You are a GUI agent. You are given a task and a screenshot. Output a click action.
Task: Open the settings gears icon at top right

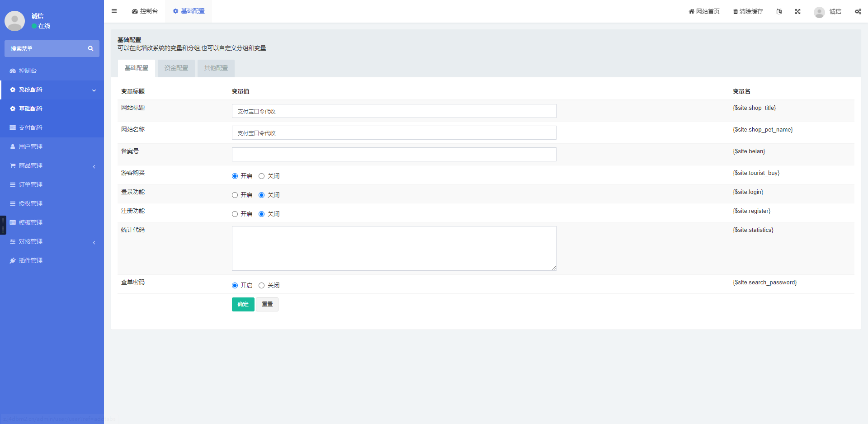click(x=858, y=11)
